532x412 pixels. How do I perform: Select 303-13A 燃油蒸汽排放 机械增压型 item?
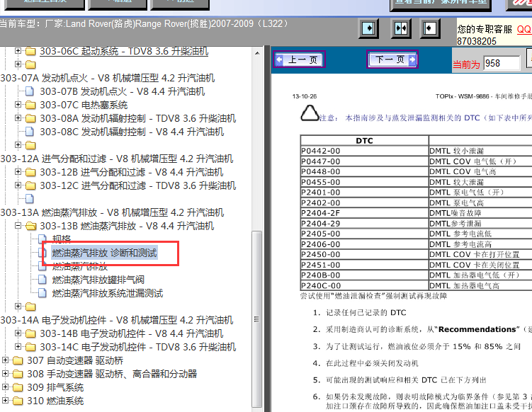(x=112, y=212)
